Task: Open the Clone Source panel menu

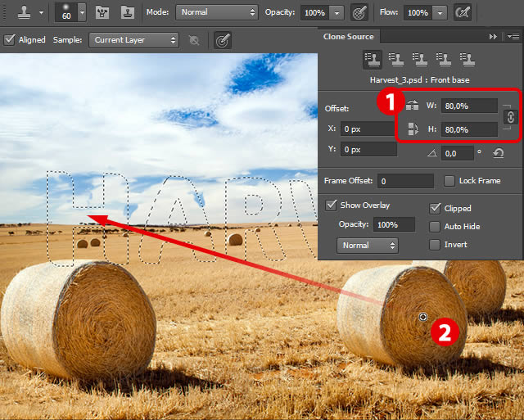Action: coord(513,36)
